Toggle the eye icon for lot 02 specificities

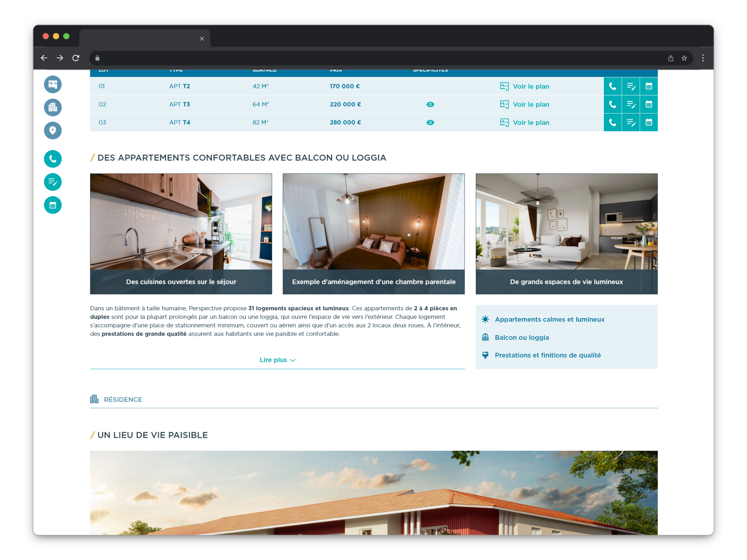[430, 104]
